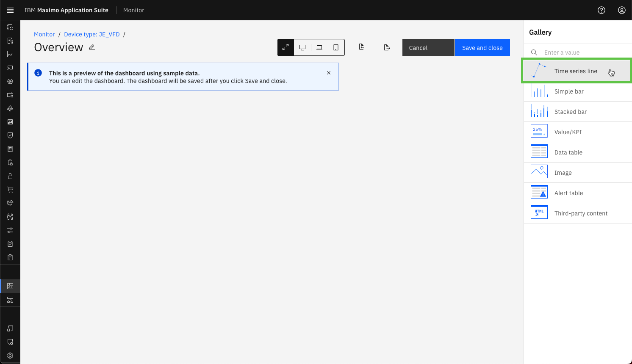Click the two people sidebar icon

click(10, 217)
